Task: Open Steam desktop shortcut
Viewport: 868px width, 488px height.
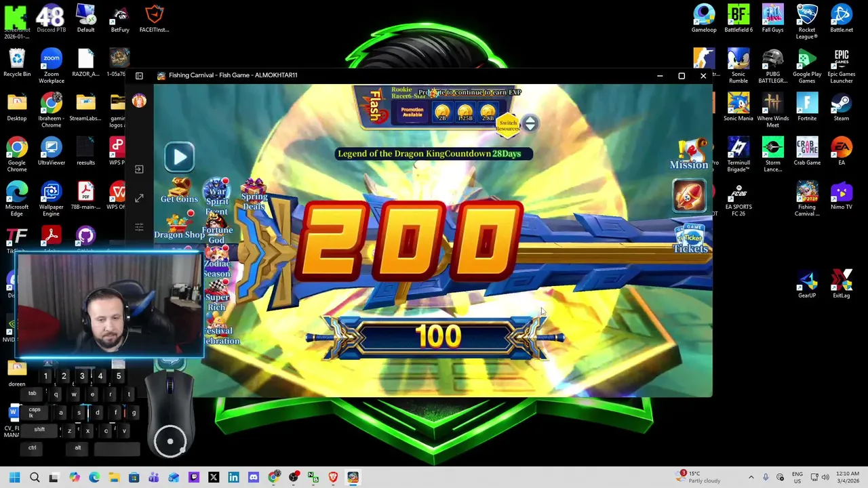Action: click(x=842, y=107)
